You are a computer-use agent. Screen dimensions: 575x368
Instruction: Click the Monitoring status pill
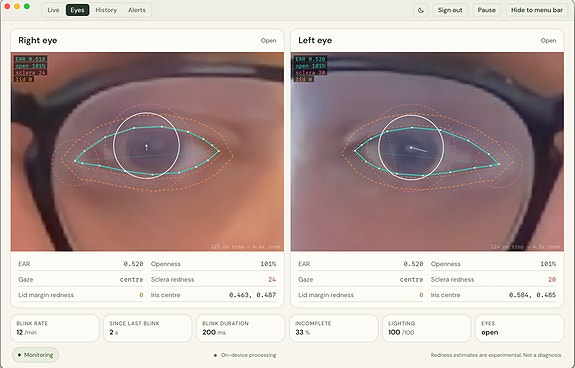(36, 355)
